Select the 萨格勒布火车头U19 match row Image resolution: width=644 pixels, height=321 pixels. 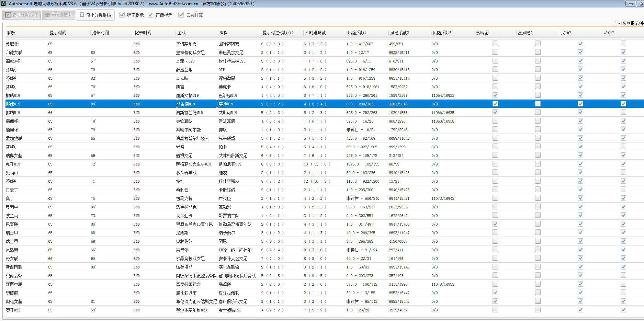click(x=193, y=164)
